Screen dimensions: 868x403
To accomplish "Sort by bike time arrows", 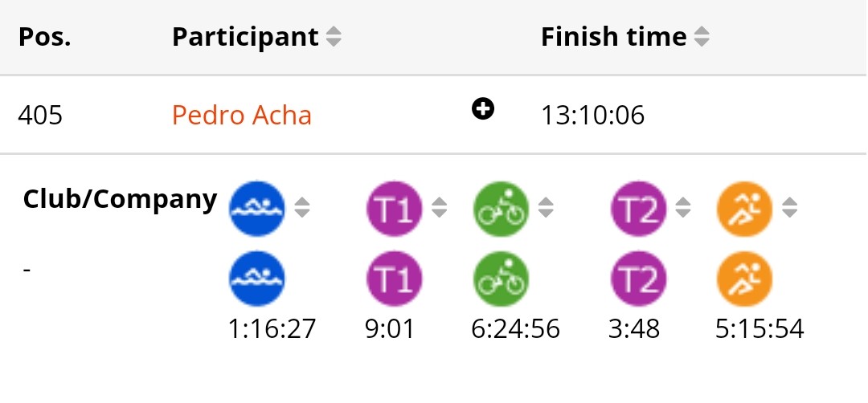I will click(546, 207).
